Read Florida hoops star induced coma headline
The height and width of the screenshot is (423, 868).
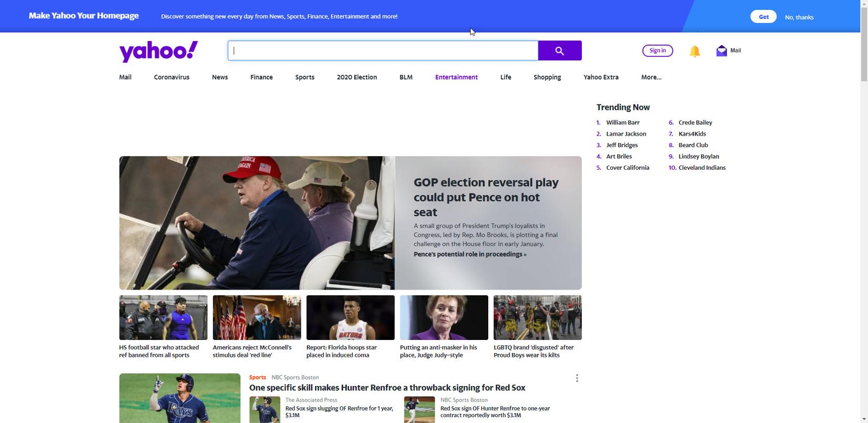[x=341, y=351]
